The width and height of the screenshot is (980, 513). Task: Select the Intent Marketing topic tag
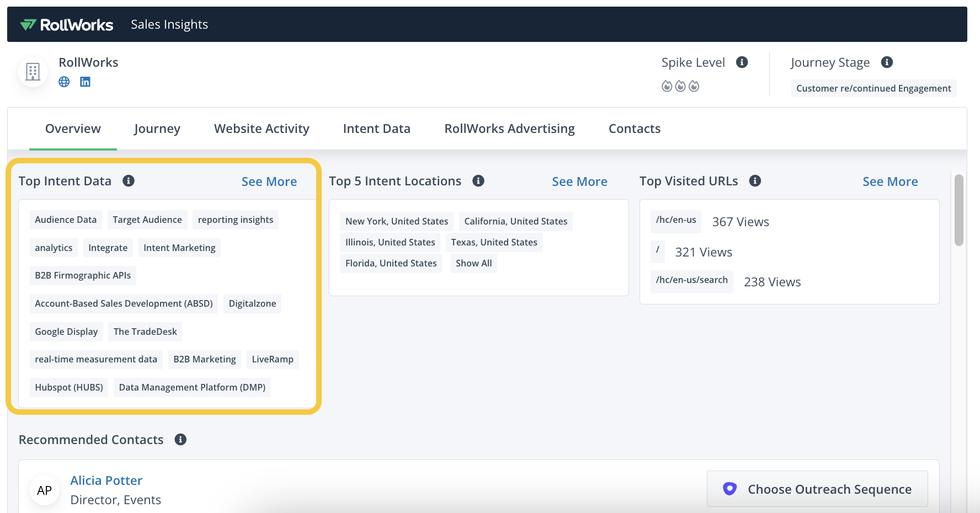pos(179,248)
